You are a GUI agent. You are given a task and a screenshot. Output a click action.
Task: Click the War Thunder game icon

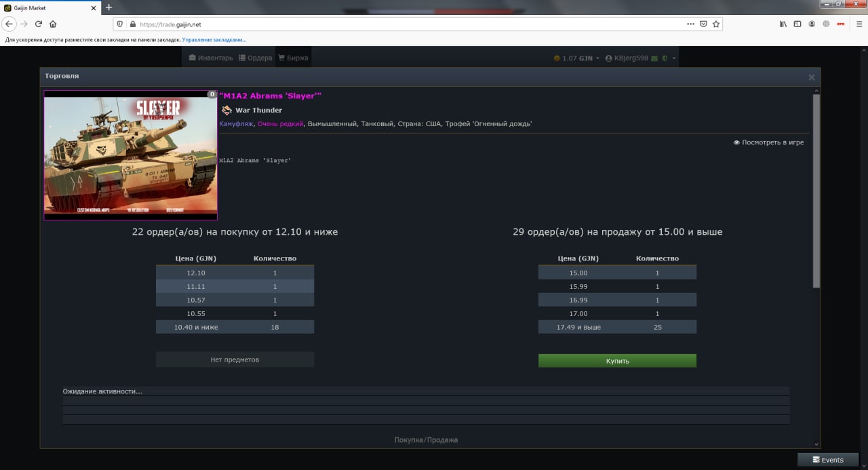(x=226, y=110)
